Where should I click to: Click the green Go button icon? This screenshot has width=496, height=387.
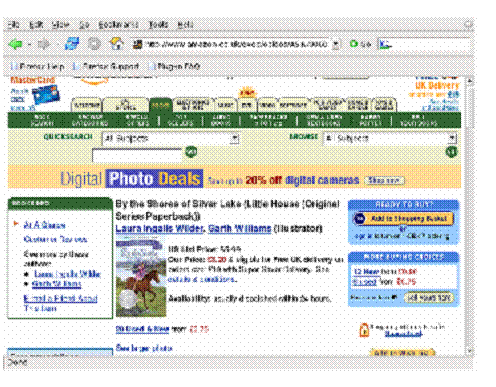click(x=354, y=44)
